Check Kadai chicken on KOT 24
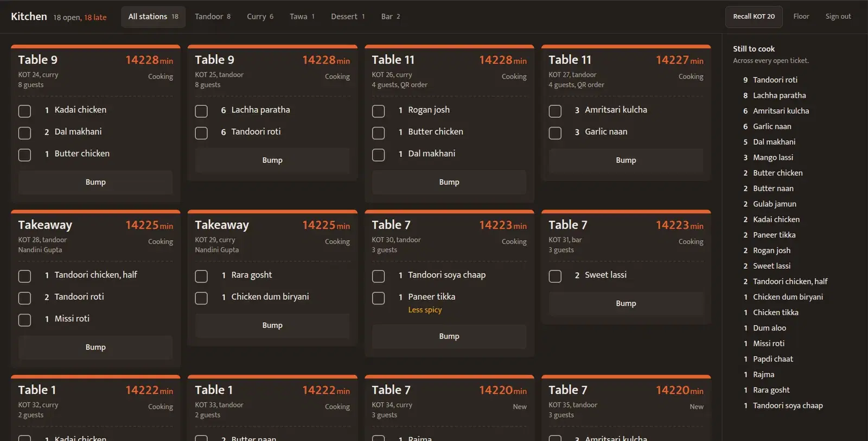Image resolution: width=868 pixels, height=441 pixels. [24, 111]
